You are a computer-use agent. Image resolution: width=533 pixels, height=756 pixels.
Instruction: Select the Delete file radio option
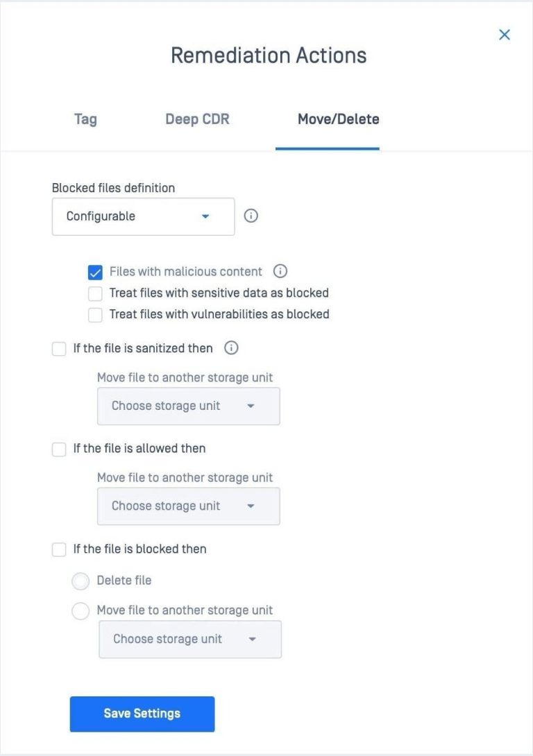(81, 581)
